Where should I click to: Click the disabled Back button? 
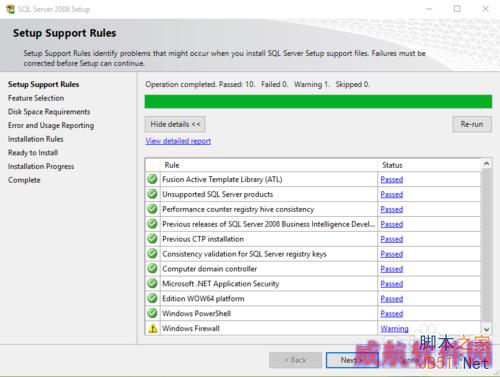pyautogui.click(x=295, y=360)
